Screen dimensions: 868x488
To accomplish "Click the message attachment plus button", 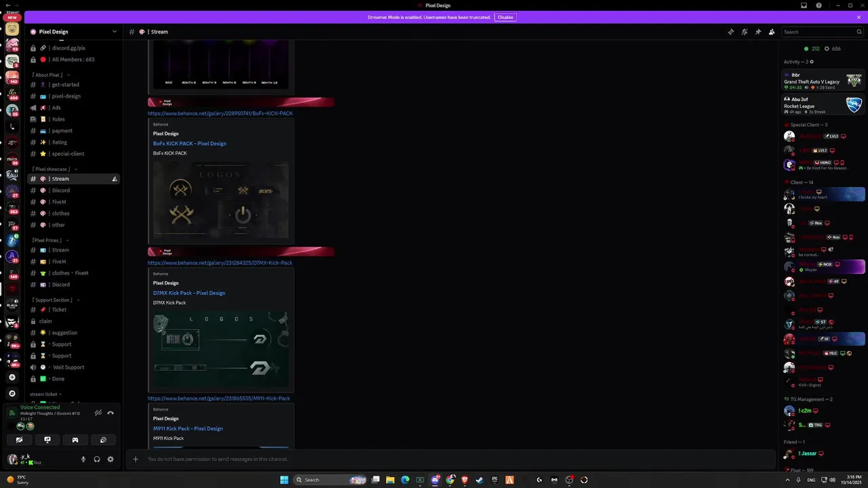I will coord(136,459).
